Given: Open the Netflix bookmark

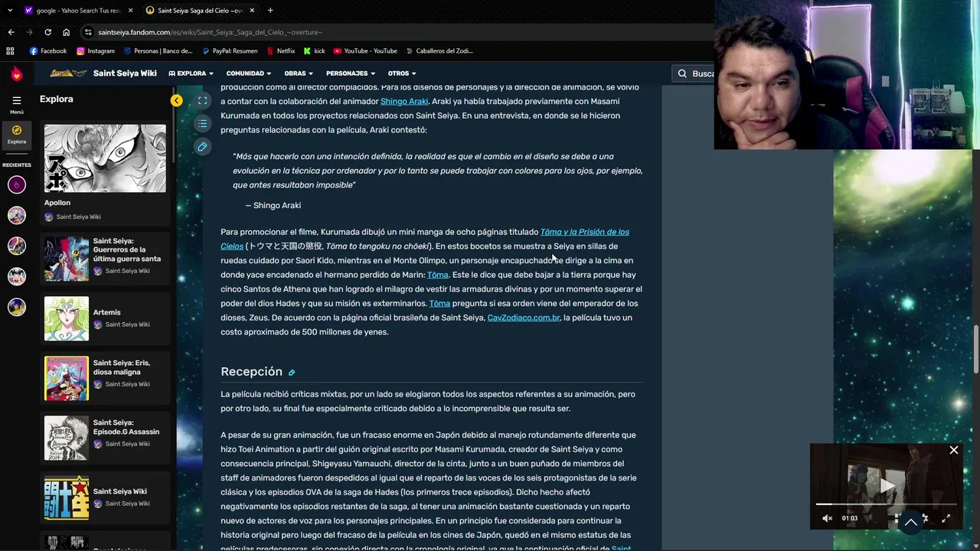Looking at the screenshot, I should 280,51.
